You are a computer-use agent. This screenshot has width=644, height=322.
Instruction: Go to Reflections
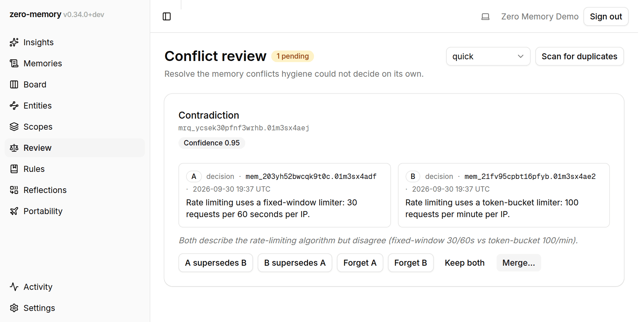75,190
